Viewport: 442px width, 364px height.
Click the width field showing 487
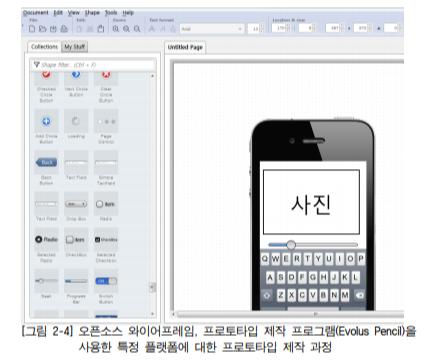pos(335,28)
